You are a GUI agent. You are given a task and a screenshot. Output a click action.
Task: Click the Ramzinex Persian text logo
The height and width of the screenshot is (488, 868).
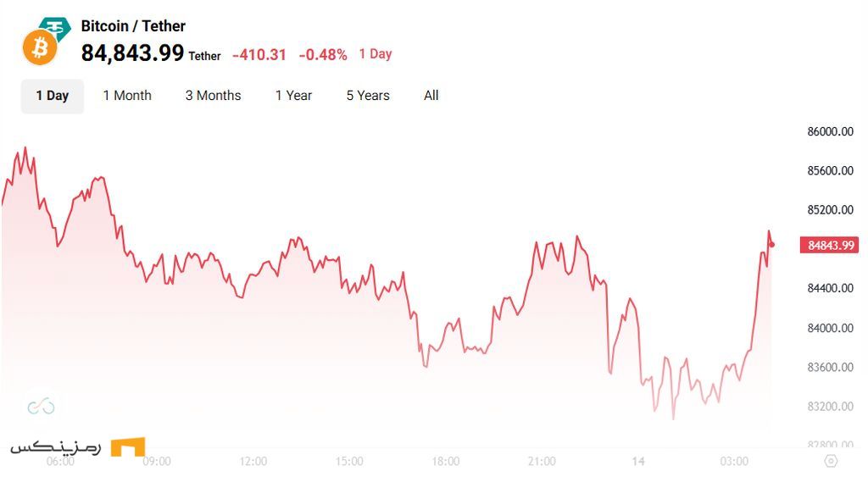[56, 446]
